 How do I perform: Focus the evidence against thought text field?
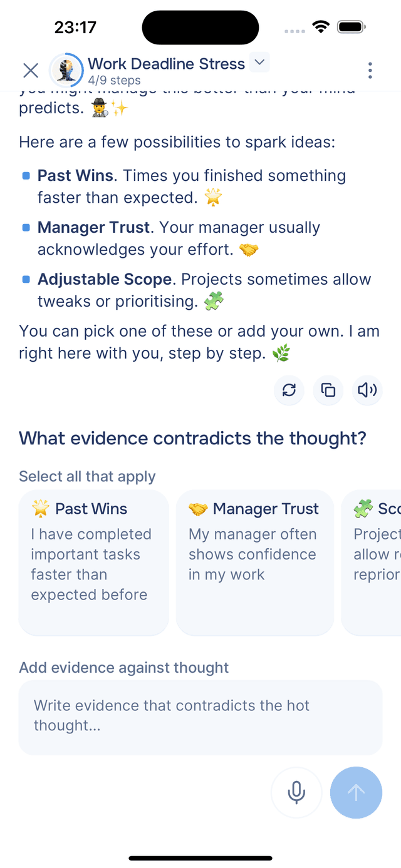pos(200,717)
